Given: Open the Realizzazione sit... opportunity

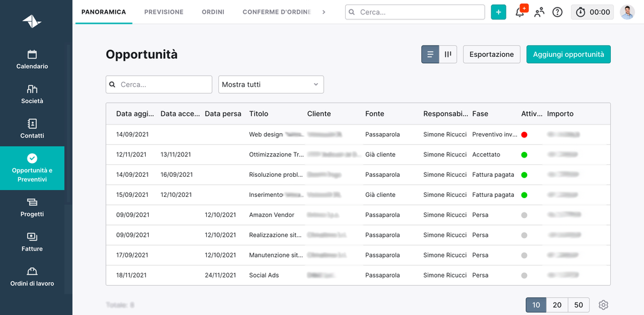Looking at the screenshot, I should [x=276, y=235].
